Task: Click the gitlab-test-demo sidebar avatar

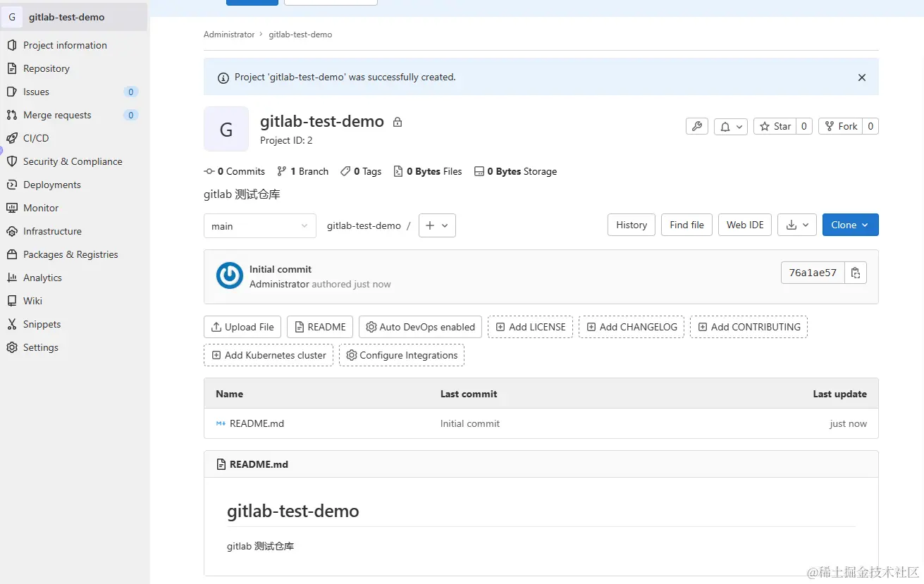Action: point(12,17)
